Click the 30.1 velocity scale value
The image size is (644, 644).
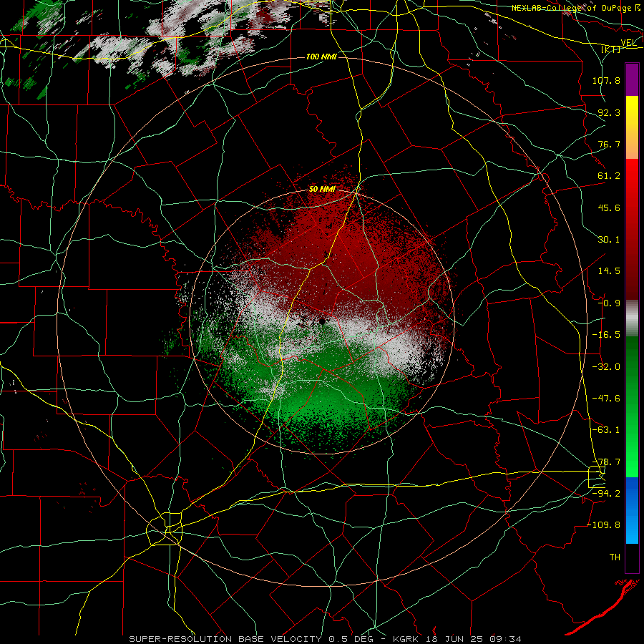609,240
